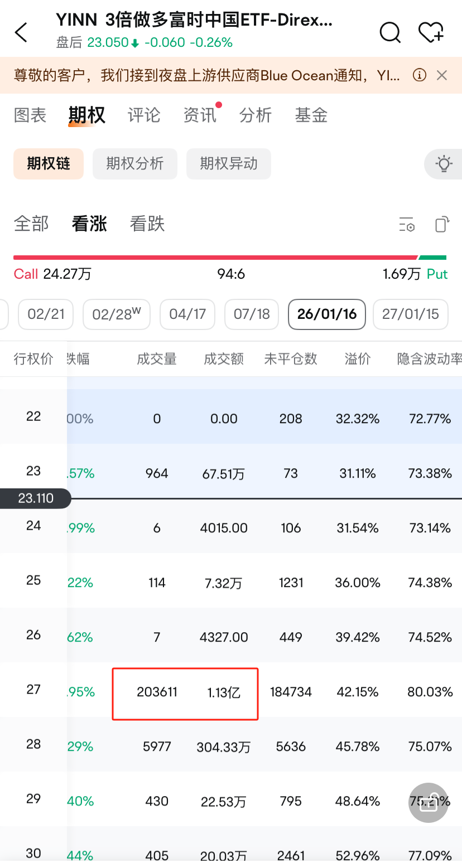Tap the floating lock button
This screenshot has width=462, height=868.
pyautogui.click(x=429, y=803)
